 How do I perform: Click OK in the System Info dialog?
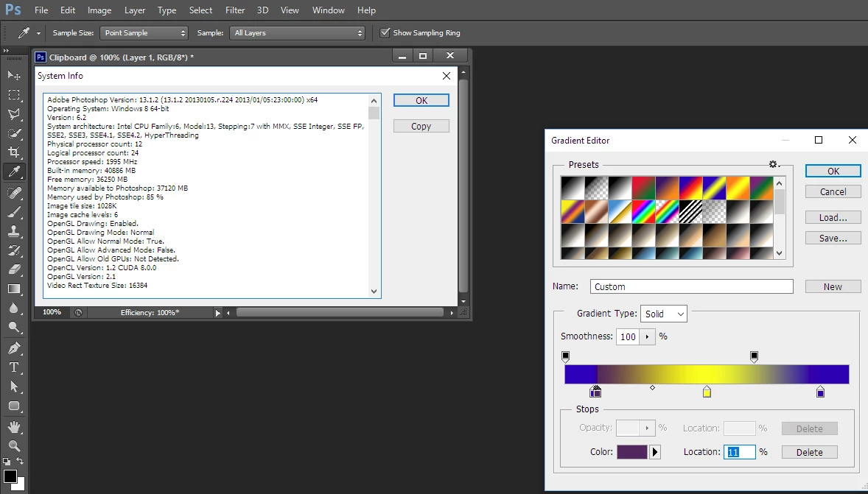(x=421, y=100)
